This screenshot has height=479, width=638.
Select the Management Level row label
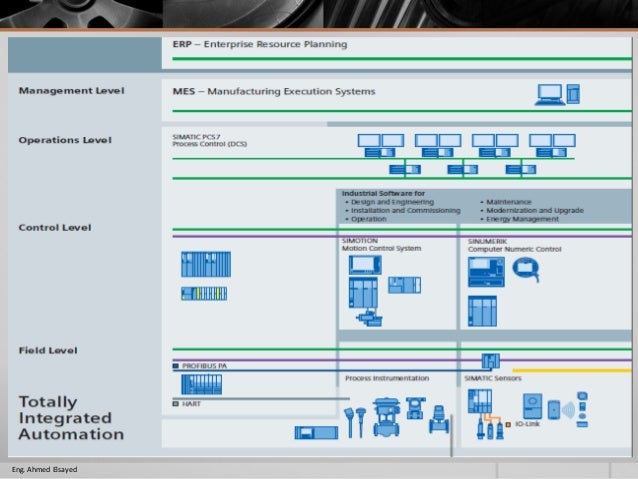coord(71,91)
